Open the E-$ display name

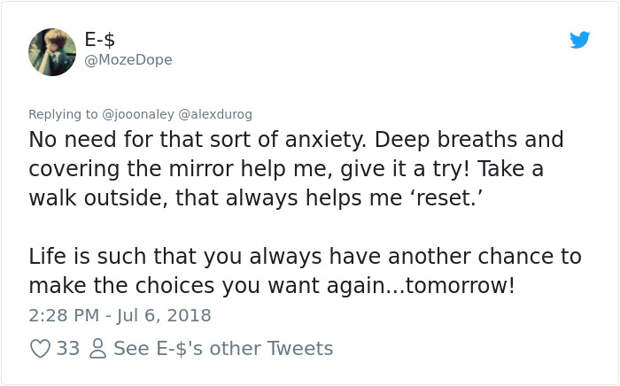100,40
